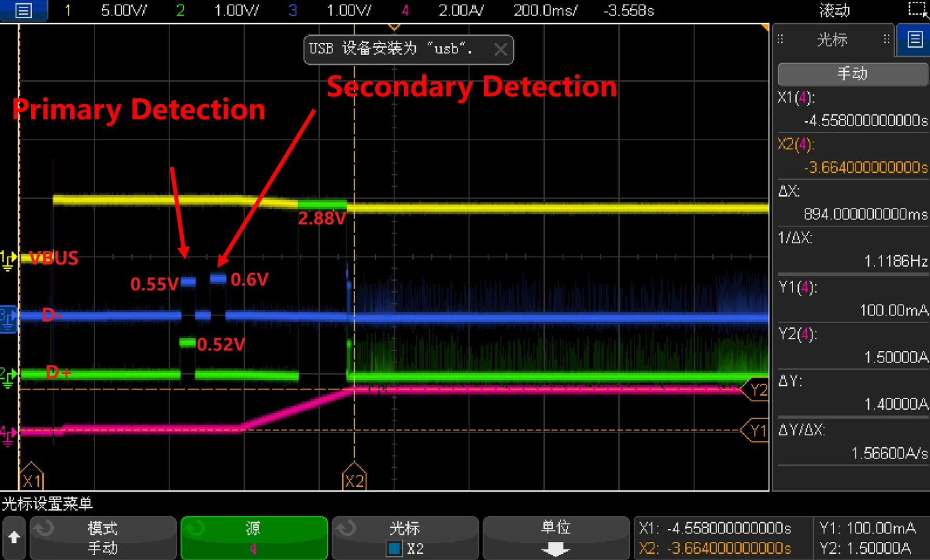This screenshot has width=930, height=560.
Task: Toggle channel 2 in the top bar
Action: click(181, 10)
